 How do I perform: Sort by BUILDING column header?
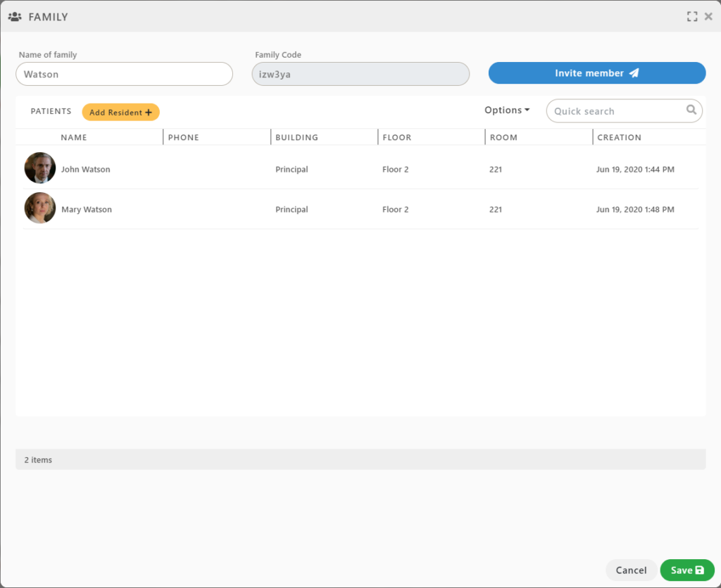[x=296, y=137]
